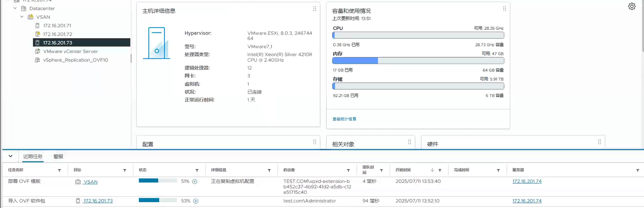The width and height of the screenshot is (644, 208).
Task: Select the 近期任务 tab
Action: [33, 156]
